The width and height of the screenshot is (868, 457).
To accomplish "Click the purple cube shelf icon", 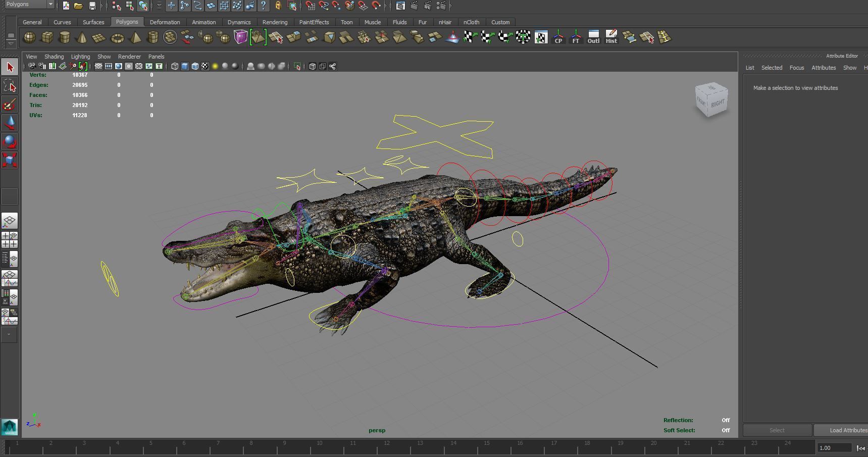I will click(x=241, y=38).
